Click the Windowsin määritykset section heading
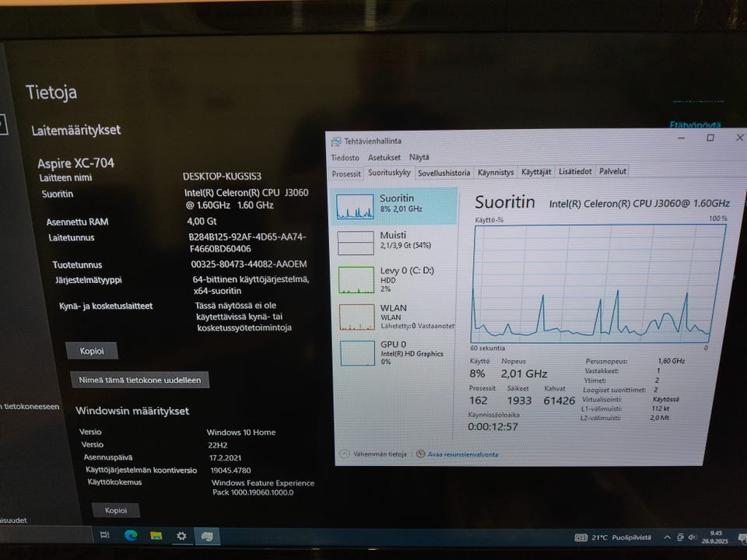This screenshot has width=747, height=560. (x=132, y=411)
